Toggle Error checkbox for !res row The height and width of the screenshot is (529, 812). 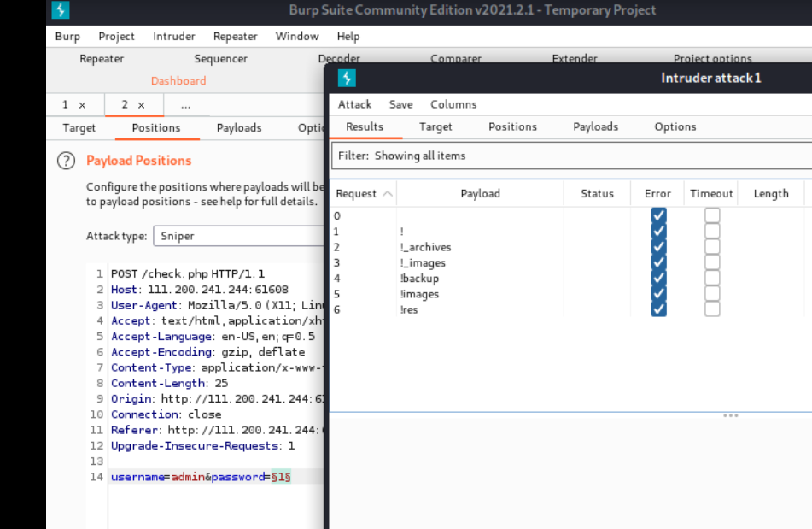(x=658, y=309)
